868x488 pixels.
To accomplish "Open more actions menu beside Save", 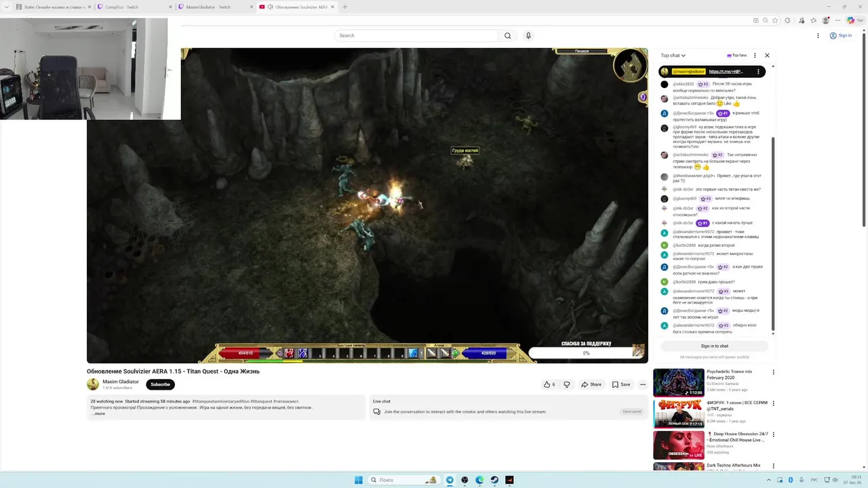I will pos(643,384).
